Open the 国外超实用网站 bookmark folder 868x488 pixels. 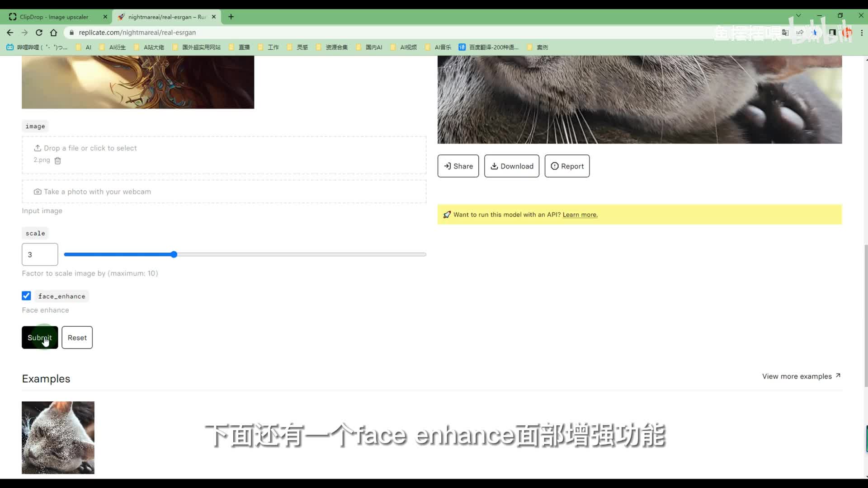click(201, 47)
